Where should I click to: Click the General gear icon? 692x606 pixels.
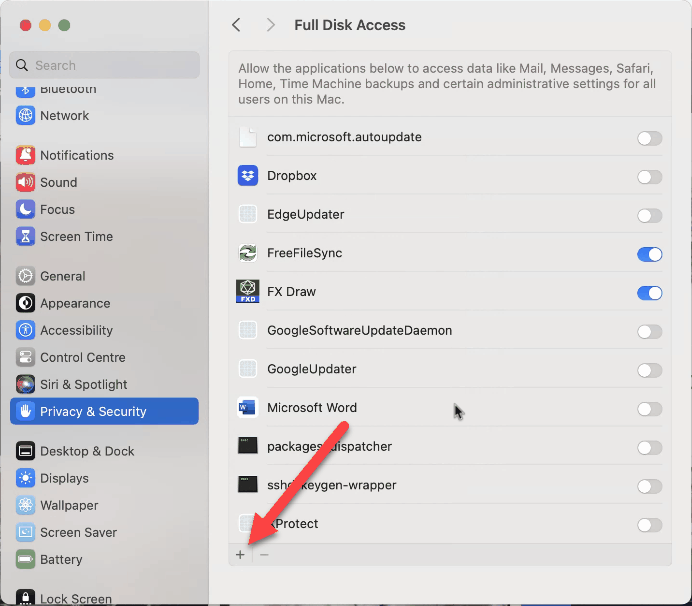(25, 276)
